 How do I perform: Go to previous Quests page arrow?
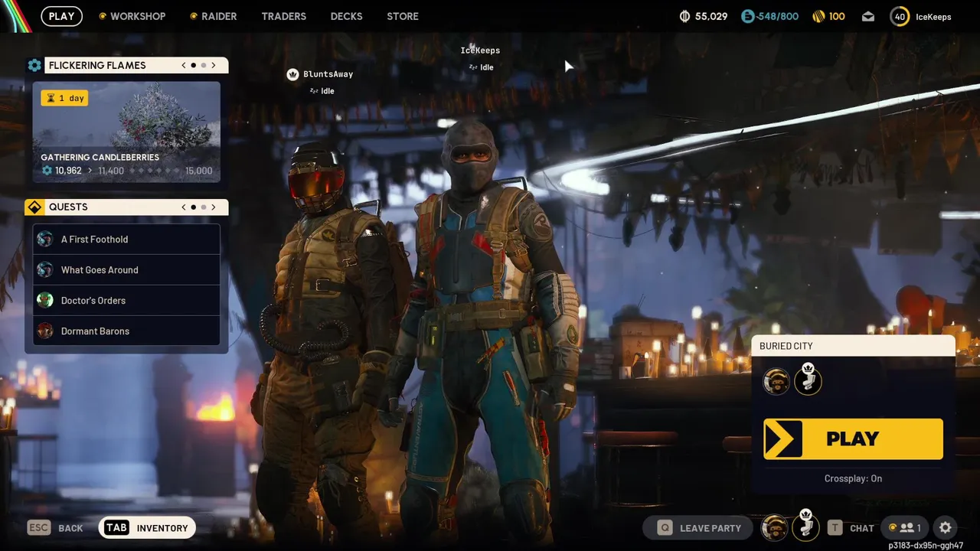click(x=184, y=207)
